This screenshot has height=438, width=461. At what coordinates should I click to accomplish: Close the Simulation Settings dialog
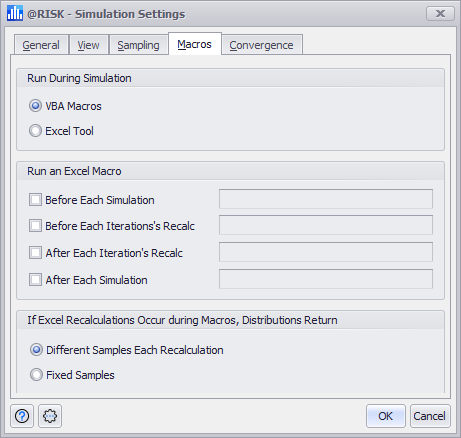440,14
